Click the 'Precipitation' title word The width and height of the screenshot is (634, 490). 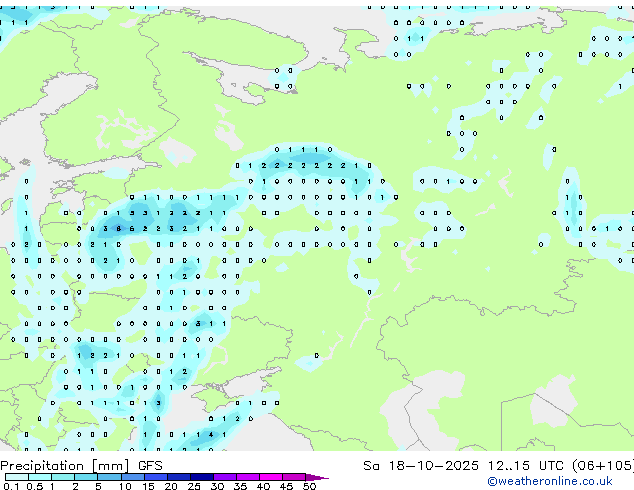(x=42, y=466)
